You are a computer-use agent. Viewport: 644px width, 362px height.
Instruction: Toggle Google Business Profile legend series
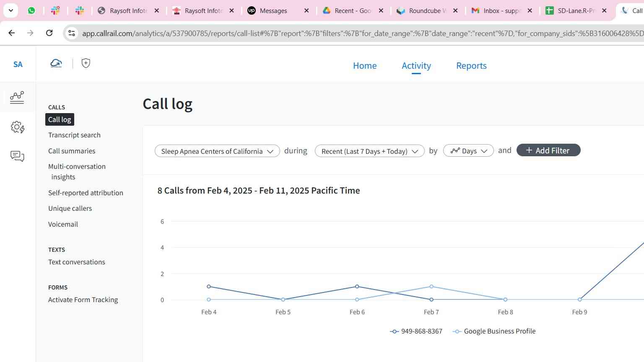(x=494, y=331)
